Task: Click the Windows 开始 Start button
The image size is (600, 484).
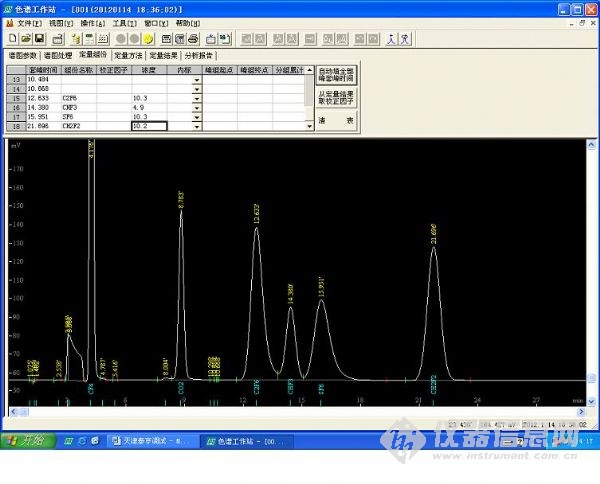Action: [28, 441]
